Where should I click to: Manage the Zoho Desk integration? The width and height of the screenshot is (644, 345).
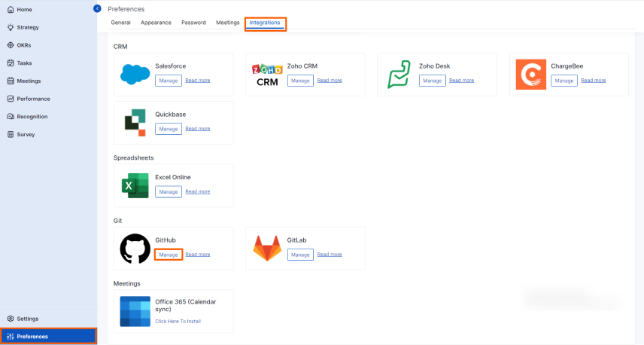[433, 81]
